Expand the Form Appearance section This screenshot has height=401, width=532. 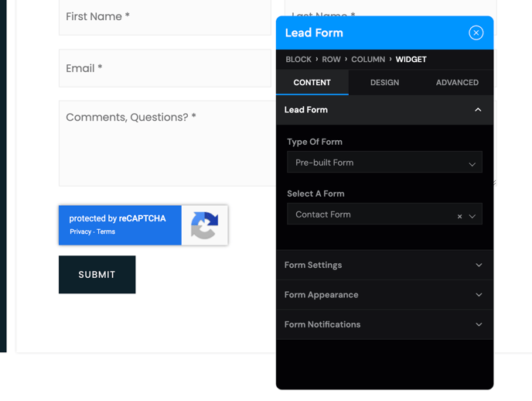[385, 295]
